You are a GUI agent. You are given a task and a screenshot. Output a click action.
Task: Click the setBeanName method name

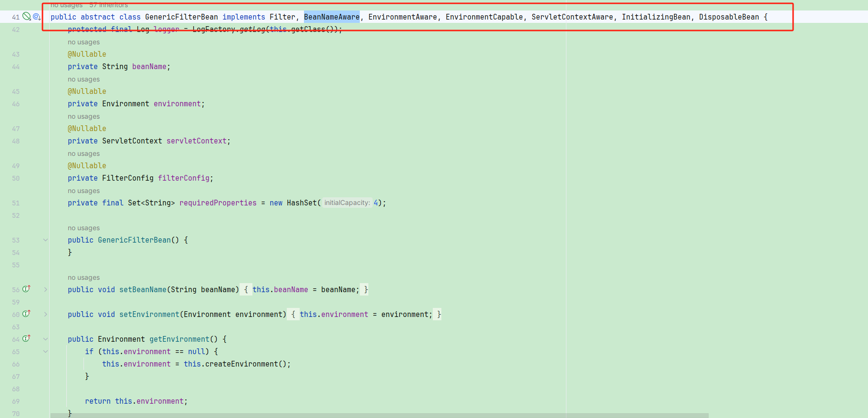[143, 290]
